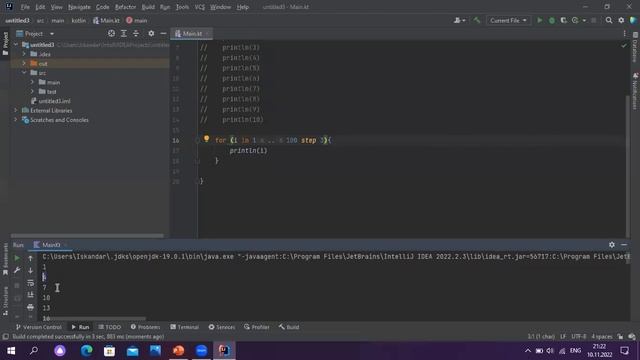Open the TODO tool window

110,327
